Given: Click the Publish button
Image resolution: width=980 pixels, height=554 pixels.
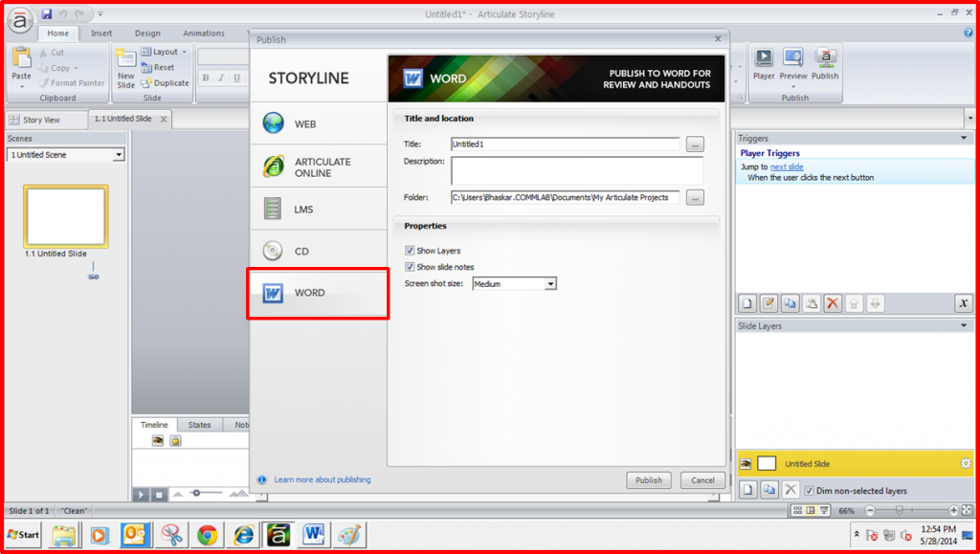Looking at the screenshot, I should 649,480.
